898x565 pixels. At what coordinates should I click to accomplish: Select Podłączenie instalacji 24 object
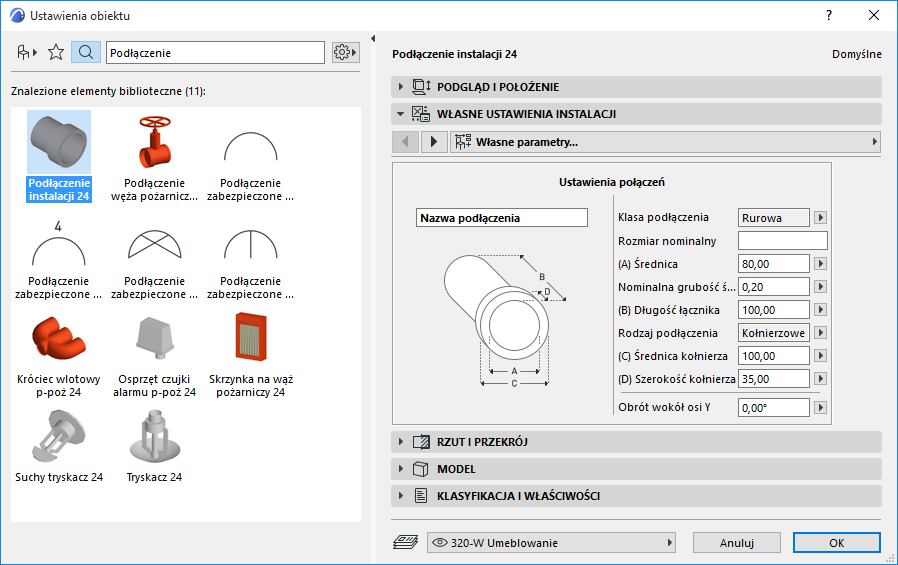coord(59,156)
